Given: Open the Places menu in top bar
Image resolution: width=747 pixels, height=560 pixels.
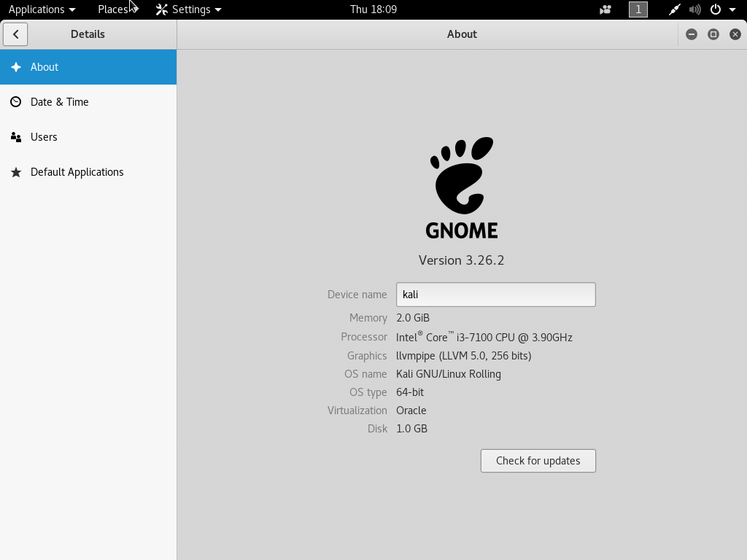Looking at the screenshot, I should coord(117,9).
